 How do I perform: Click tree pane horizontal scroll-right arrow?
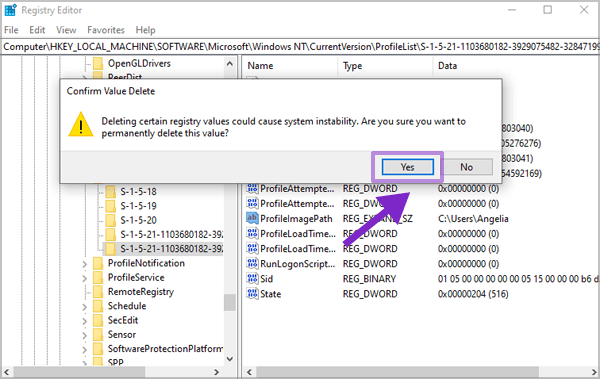tap(217, 372)
